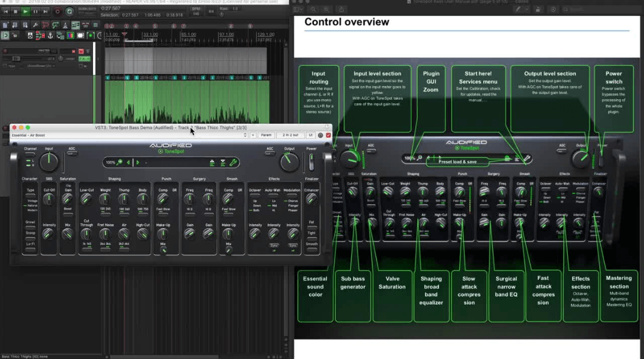Pause playback in REAPER transport

click(x=36, y=11)
